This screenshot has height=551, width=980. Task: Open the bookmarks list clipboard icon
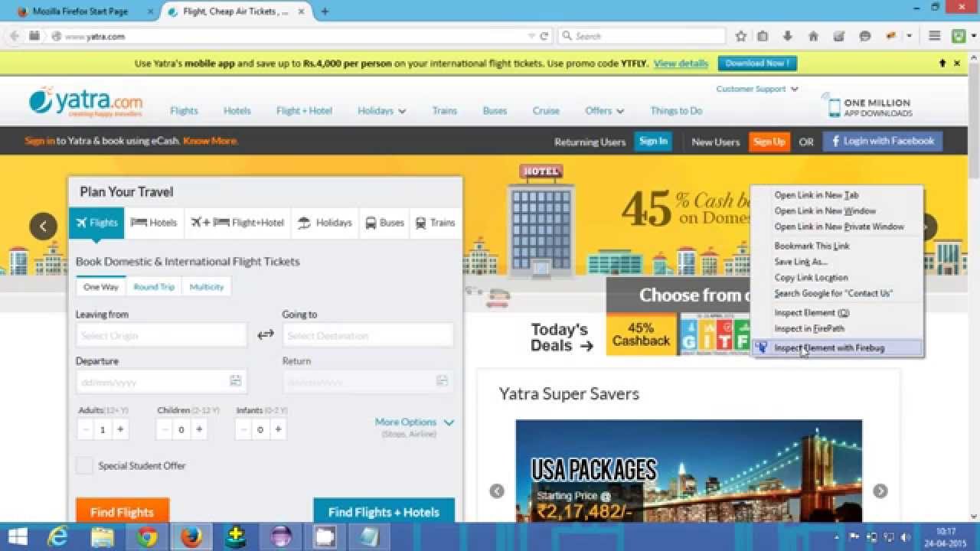[x=763, y=36]
